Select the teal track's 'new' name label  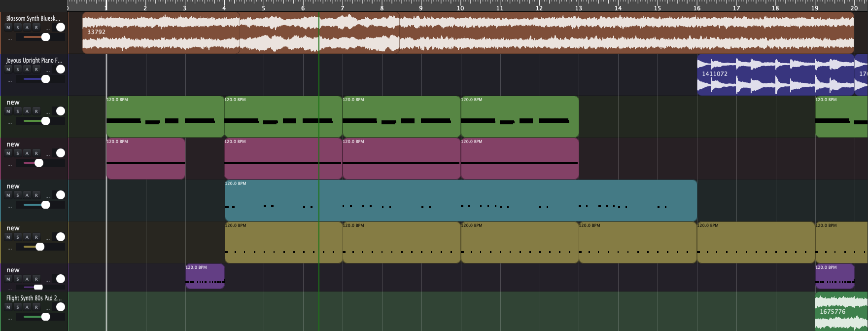(13, 186)
